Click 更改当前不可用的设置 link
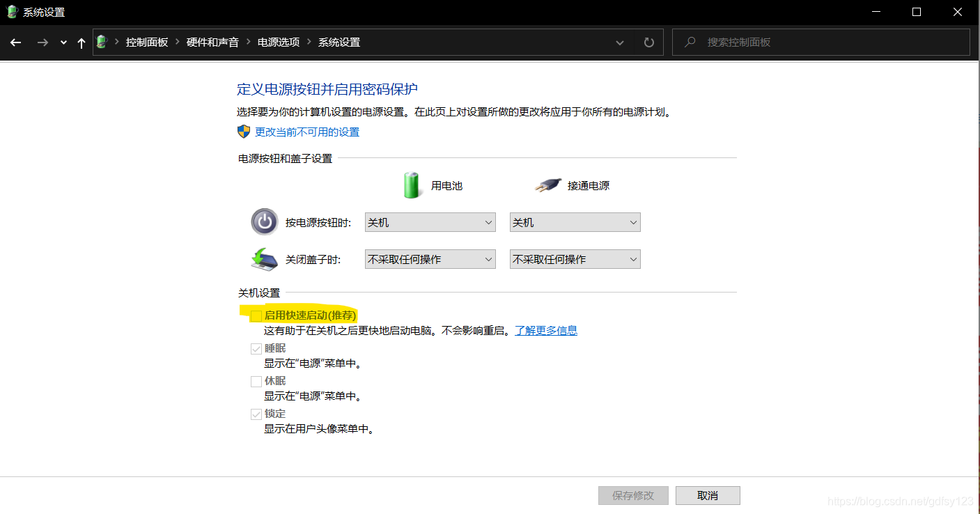This screenshot has width=980, height=514. pos(307,132)
